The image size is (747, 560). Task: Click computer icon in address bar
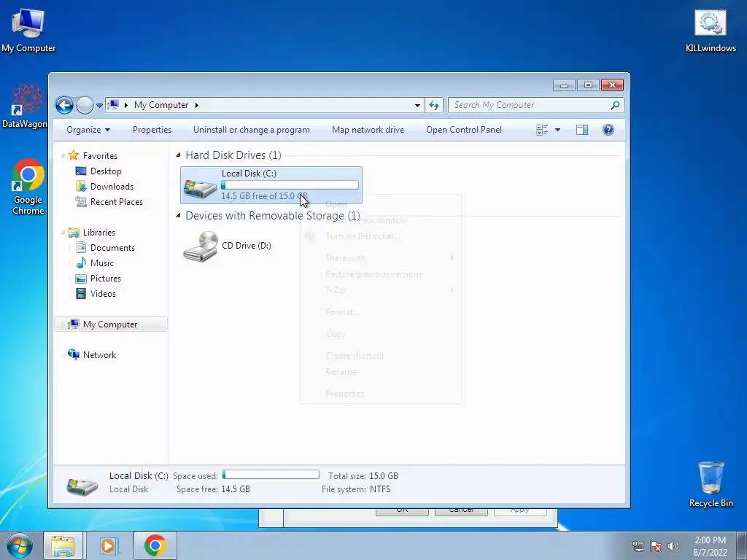click(113, 105)
